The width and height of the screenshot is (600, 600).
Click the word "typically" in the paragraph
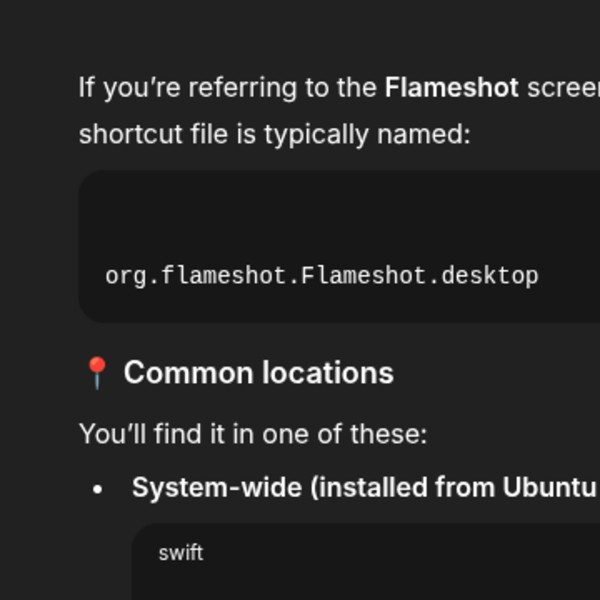click(317, 134)
